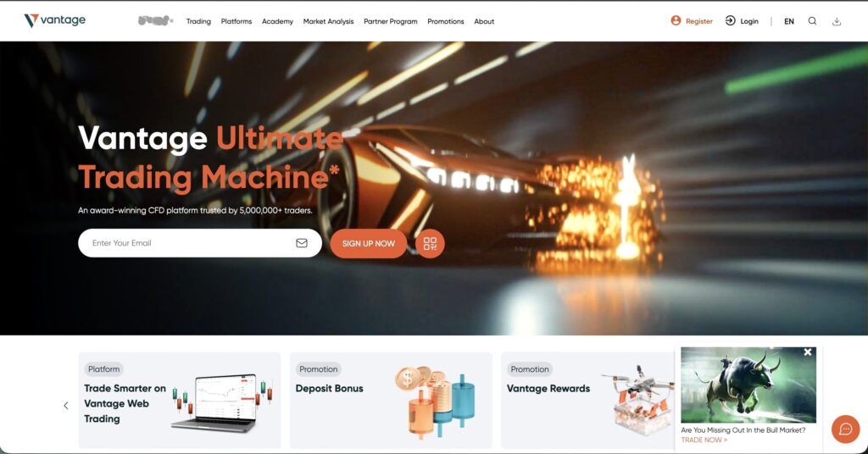This screenshot has width=868, height=454.
Task: Click Promotion tag on Vantage Rewards card
Action: tap(530, 369)
